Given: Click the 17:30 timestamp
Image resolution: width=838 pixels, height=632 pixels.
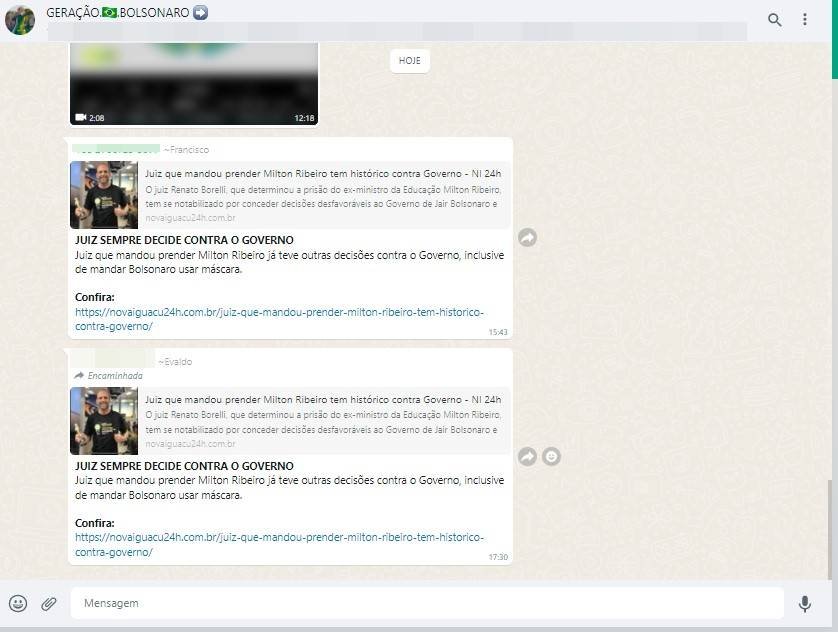Looking at the screenshot, I should point(498,557).
